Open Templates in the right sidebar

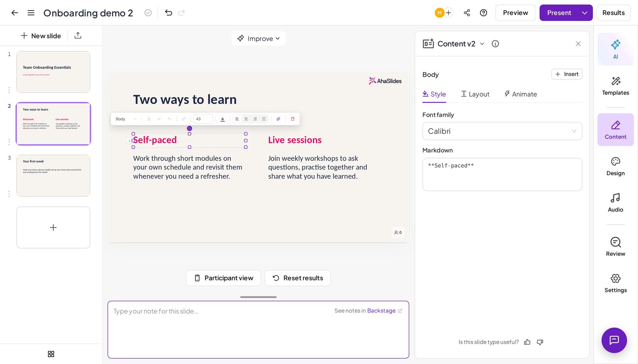pyautogui.click(x=615, y=86)
